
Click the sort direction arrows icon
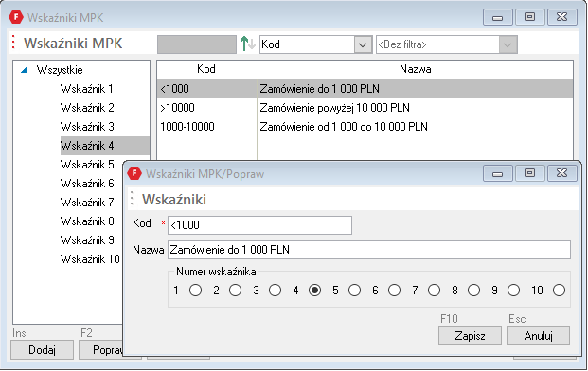click(x=247, y=44)
